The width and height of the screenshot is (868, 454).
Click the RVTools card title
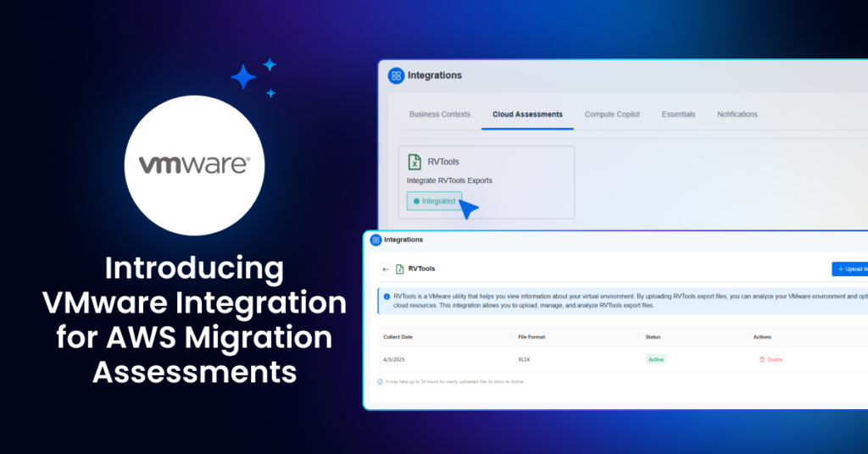[443, 162]
